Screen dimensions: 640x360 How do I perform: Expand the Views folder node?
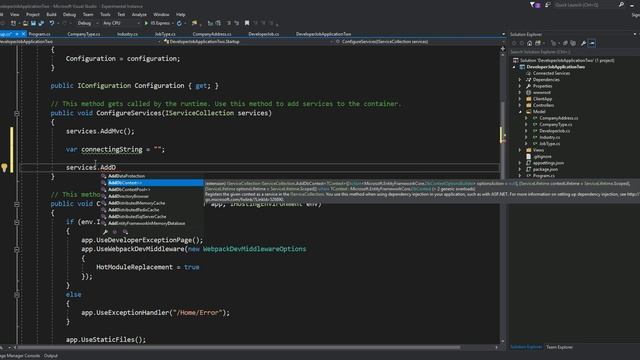pos(520,150)
